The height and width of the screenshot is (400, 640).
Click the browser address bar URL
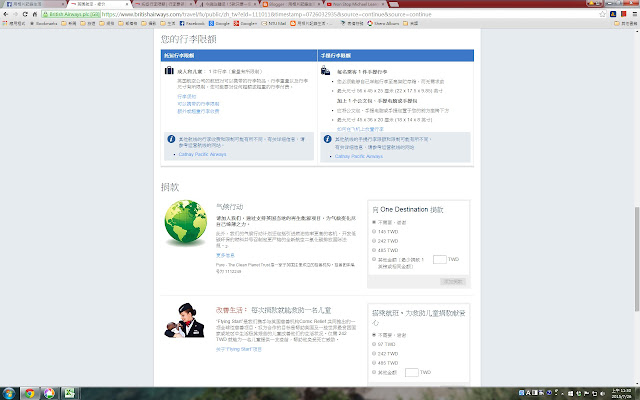(x=267, y=14)
